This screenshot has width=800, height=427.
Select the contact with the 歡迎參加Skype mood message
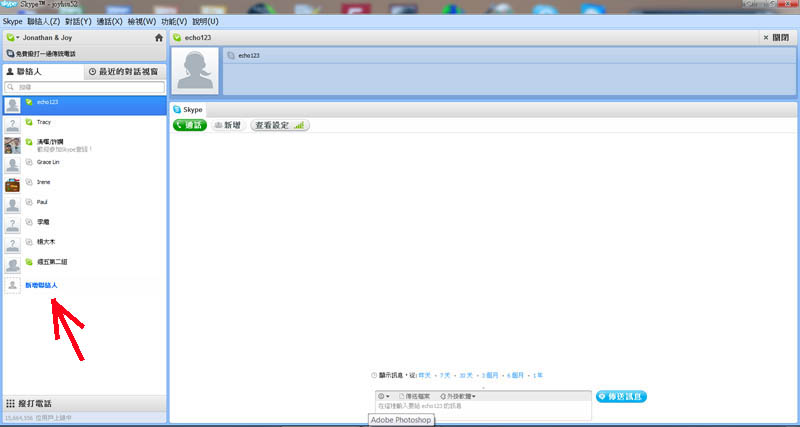85,145
